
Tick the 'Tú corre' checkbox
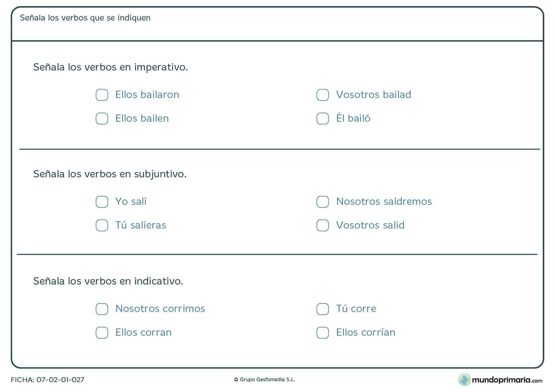(x=323, y=309)
